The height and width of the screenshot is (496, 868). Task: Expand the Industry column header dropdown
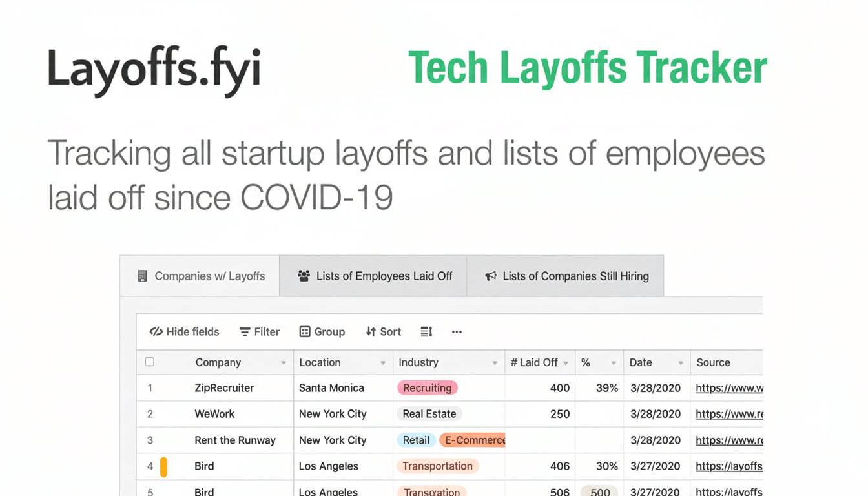point(496,362)
